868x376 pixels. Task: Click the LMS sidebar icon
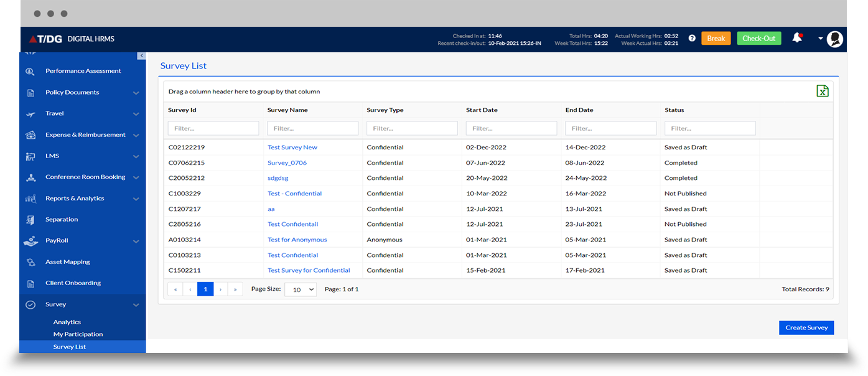(30, 156)
